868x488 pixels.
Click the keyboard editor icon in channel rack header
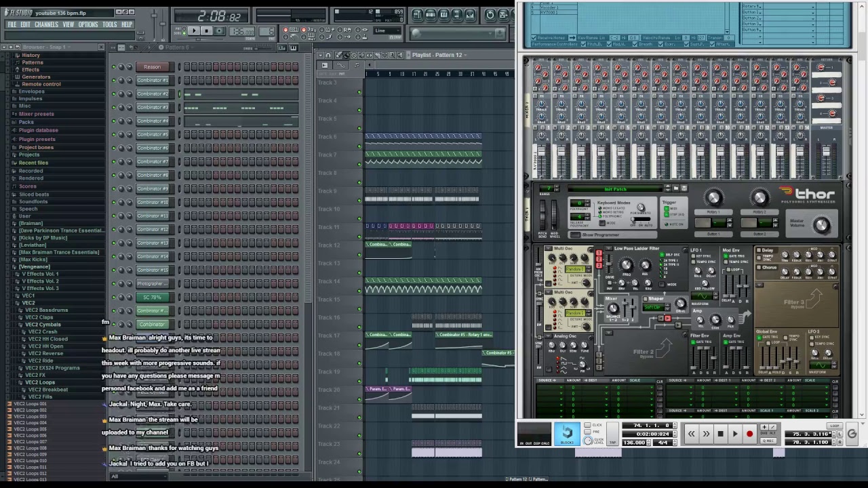pos(294,48)
